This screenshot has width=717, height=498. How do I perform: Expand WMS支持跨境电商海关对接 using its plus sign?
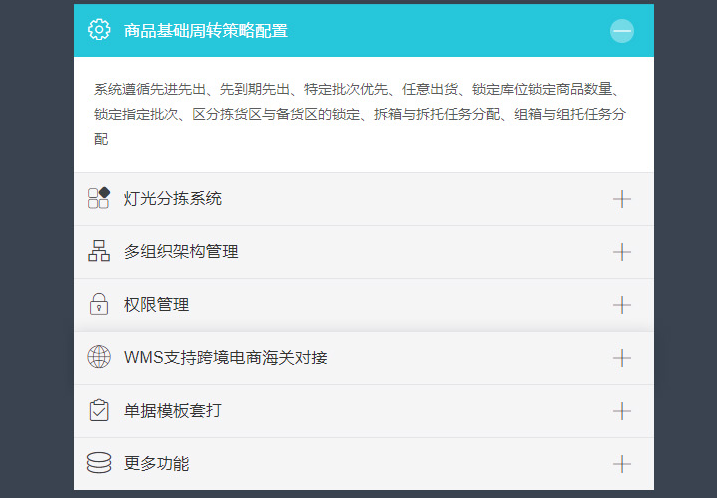621,358
